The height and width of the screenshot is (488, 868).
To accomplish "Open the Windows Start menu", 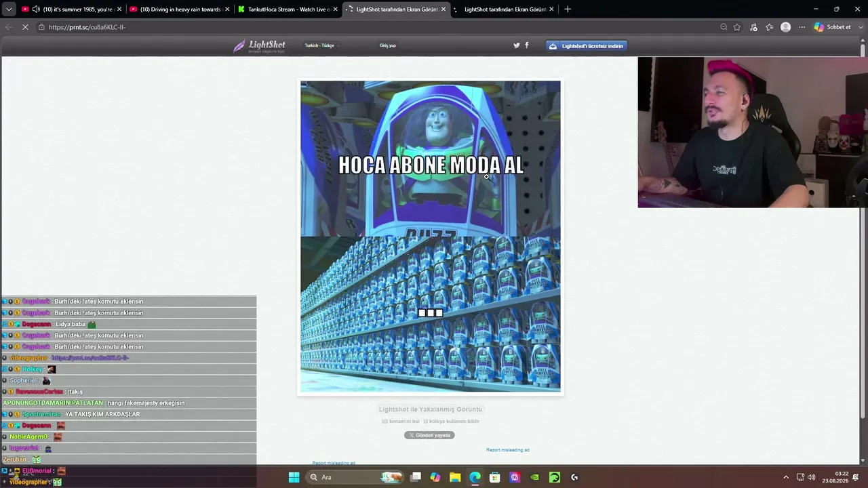I will [294, 477].
